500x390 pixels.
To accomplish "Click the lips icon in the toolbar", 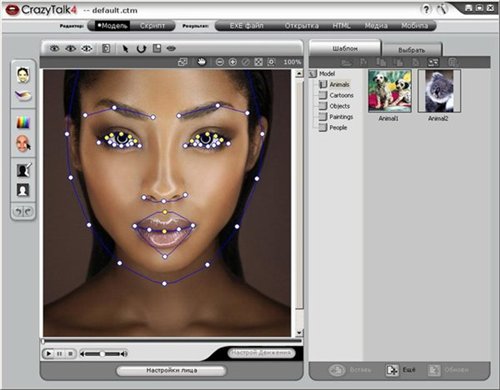I will [171, 49].
